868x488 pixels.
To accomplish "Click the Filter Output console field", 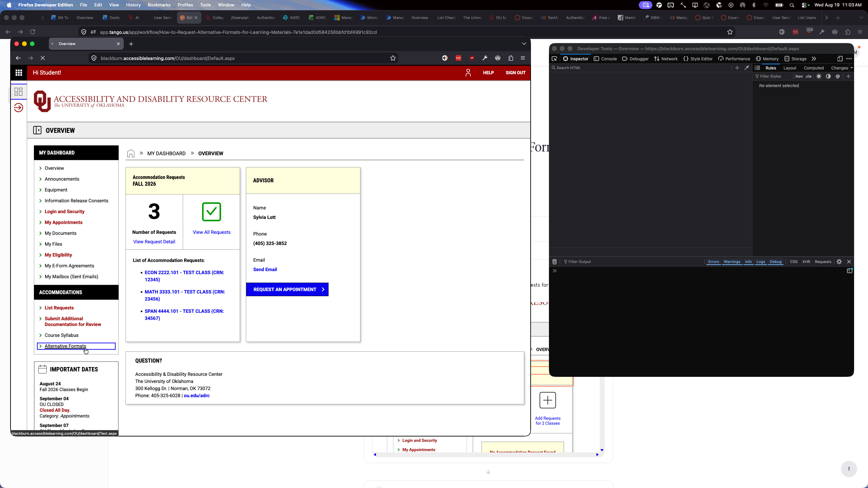I will coord(632,262).
